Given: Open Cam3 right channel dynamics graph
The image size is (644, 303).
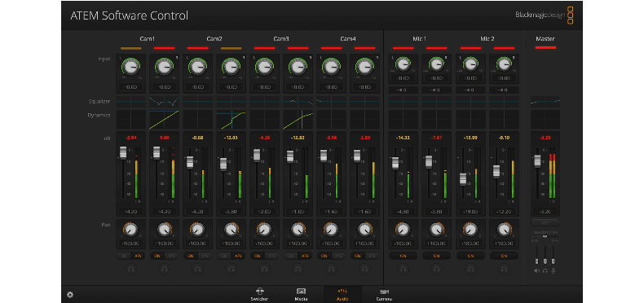Looking at the screenshot, I should [x=298, y=120].
